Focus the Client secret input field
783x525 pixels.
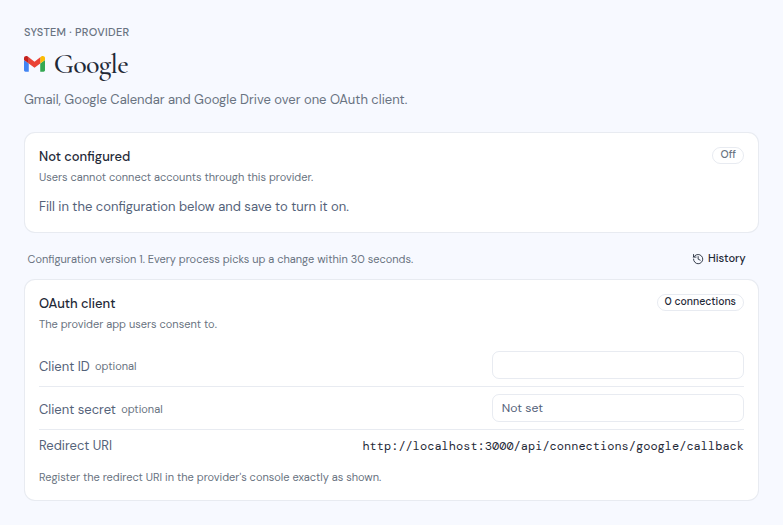(x=618, y=408)
